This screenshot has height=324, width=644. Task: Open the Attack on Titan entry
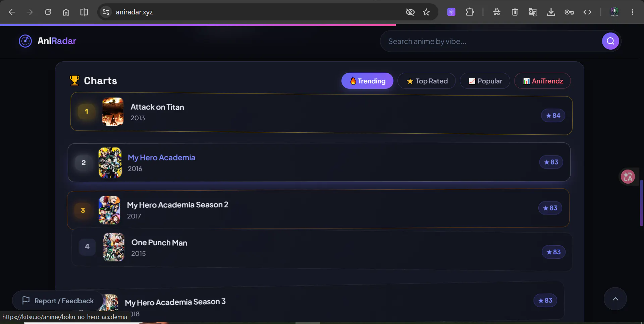321,114
